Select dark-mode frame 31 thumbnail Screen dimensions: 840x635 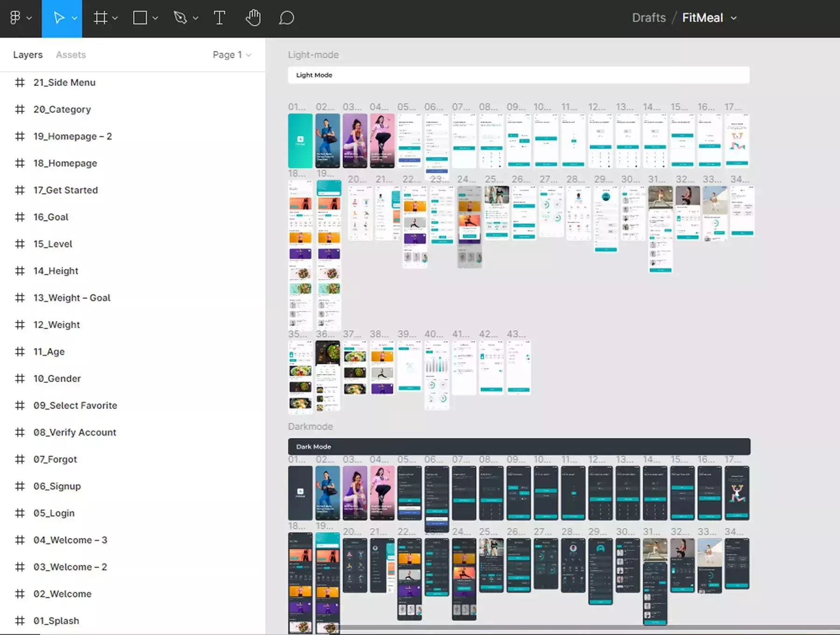pyautogui.click(x=655, y=582)
